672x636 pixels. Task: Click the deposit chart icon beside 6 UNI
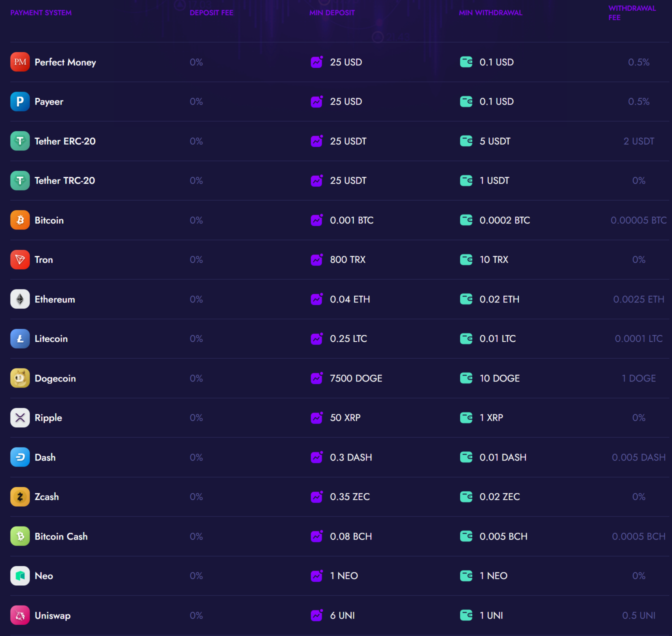click(x=317, y=615)
